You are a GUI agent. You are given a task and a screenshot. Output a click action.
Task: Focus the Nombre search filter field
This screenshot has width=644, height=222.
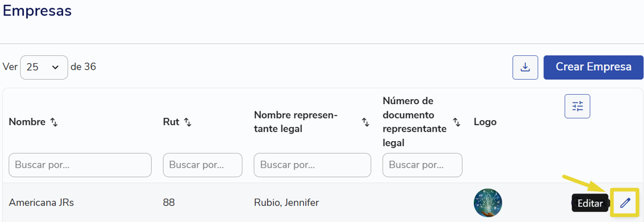pyautogui.click(x=80, y=165)
